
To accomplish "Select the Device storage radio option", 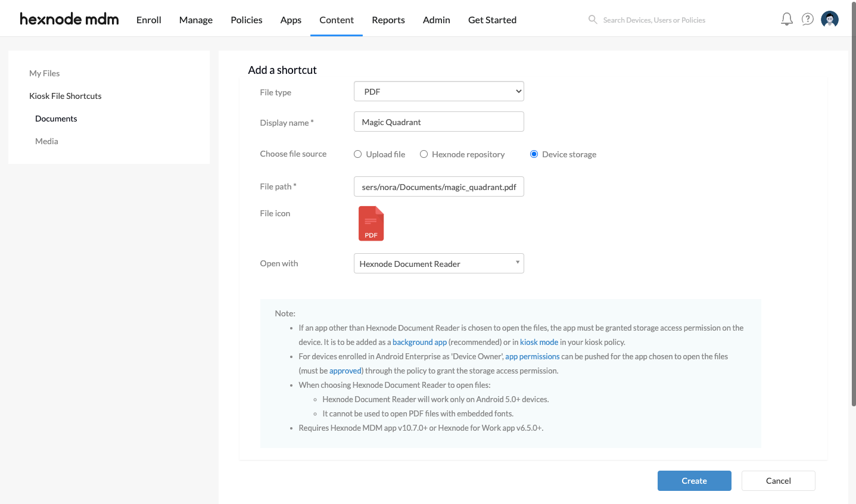I will point(534,154).
